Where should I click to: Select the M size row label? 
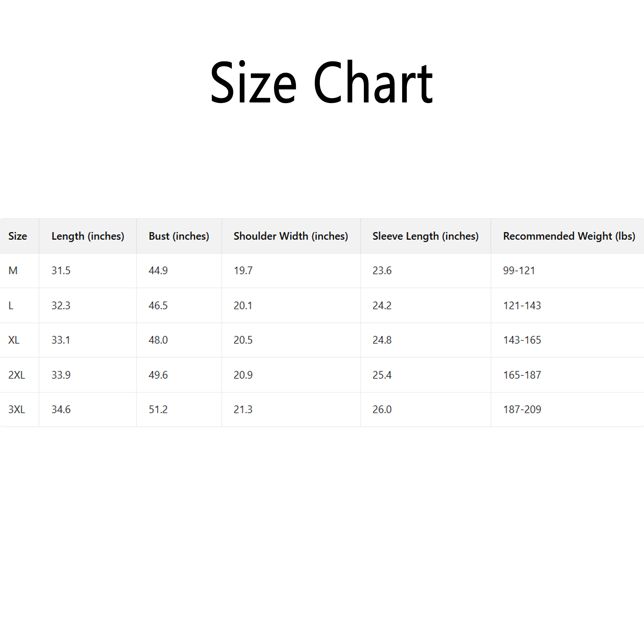click(x=13, y=271)
